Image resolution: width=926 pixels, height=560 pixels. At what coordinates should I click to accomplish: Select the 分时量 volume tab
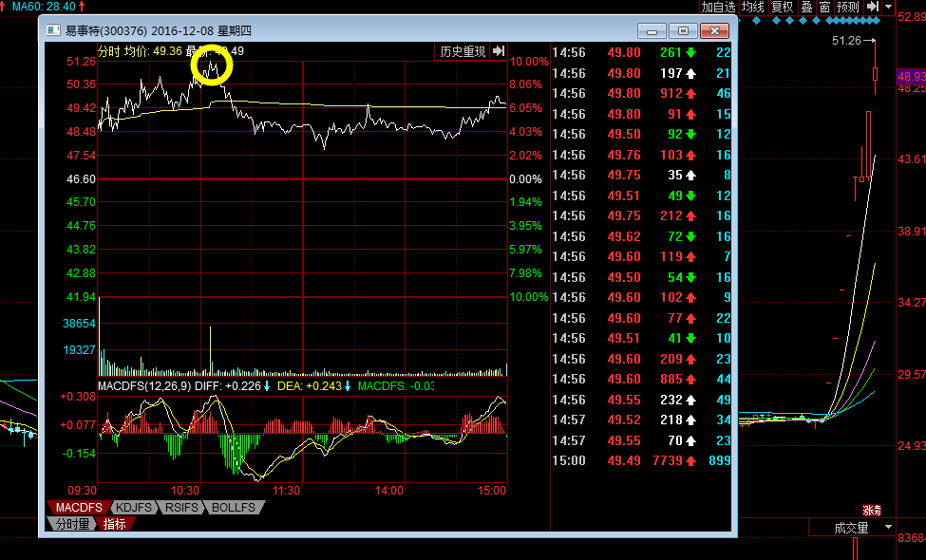click(72, 523)
